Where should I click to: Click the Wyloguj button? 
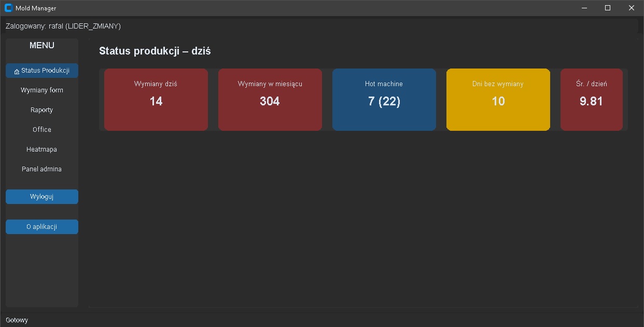pyautogui.click(x=42, y=197)
